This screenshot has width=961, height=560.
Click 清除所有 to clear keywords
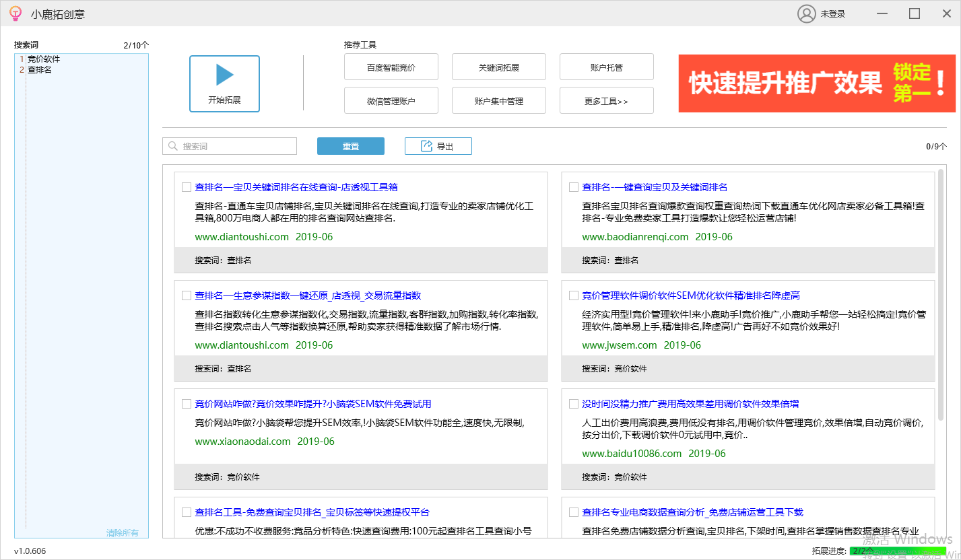coord(123,533)
